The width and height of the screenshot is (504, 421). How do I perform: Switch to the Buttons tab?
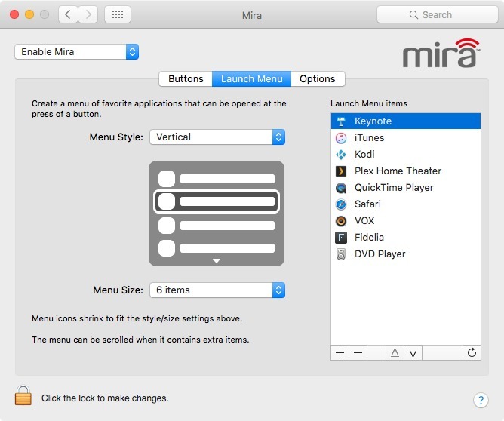pyautogui.click(x=186, y=79)
